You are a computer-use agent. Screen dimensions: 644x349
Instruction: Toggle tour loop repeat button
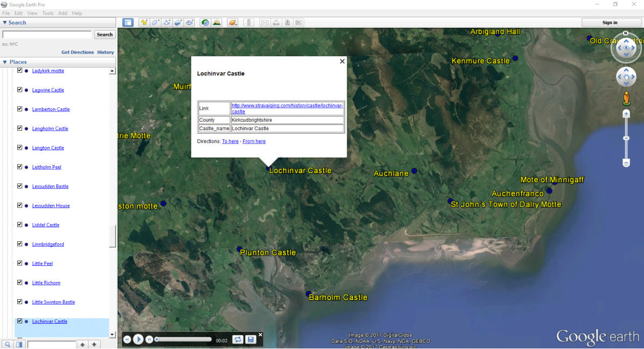(238, 339)
